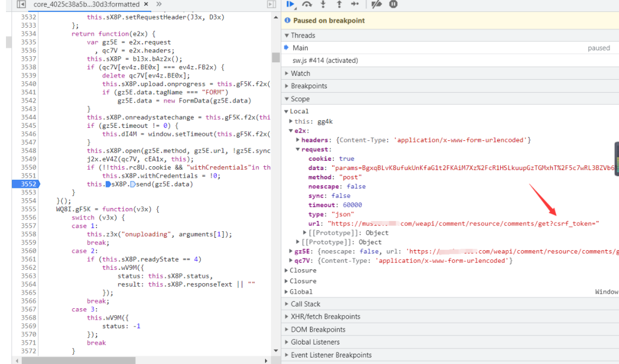Click horizontal scrollbar right arrow in editor

[266, 360]
